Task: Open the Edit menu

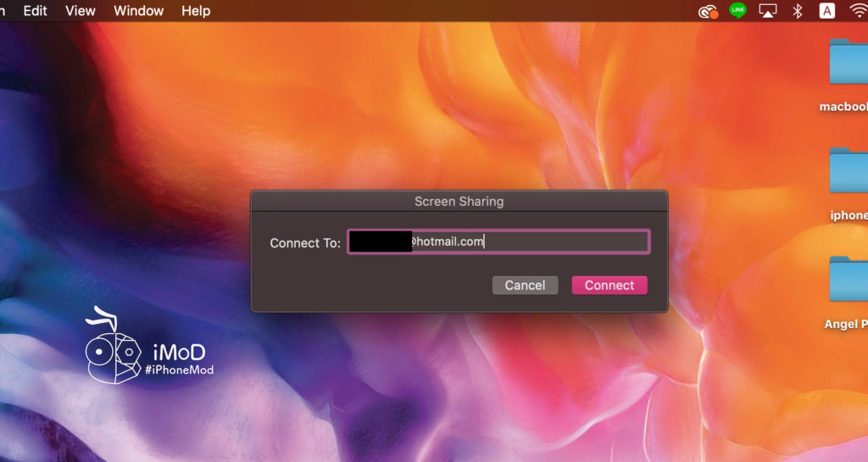Action: [35, 10]
